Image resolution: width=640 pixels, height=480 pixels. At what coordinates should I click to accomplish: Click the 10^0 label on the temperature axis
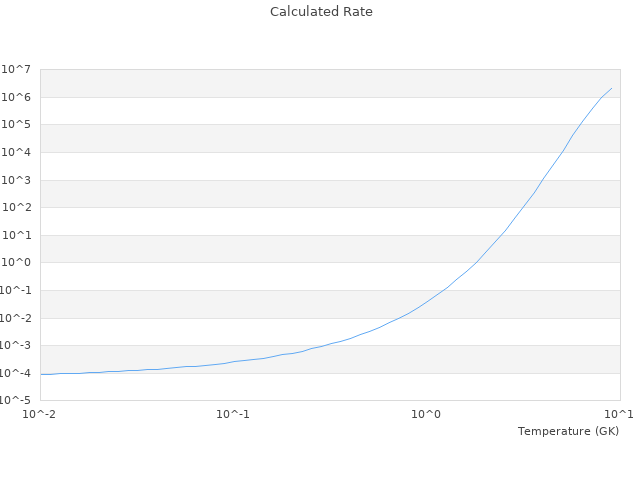pyautogui.click(x=427, y=414)
